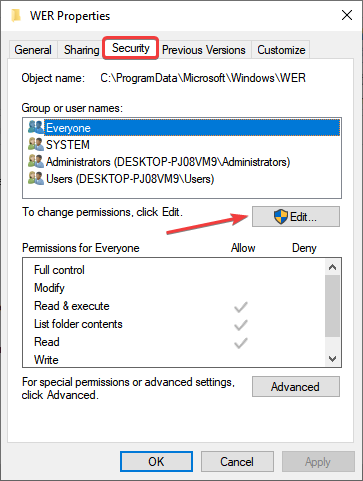Switch to the Sharing tab
Screen dimensions: 363x481
coord(81,50)
